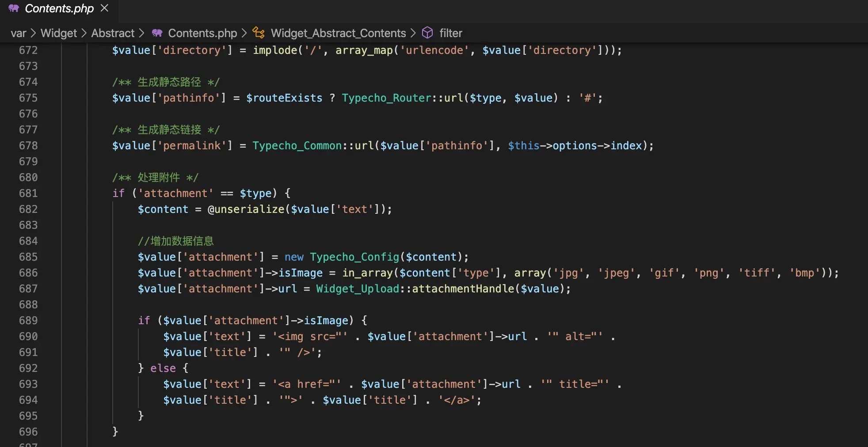
Task: Expand chevron after 'var' breadcrumb
Action: [33, 33]
